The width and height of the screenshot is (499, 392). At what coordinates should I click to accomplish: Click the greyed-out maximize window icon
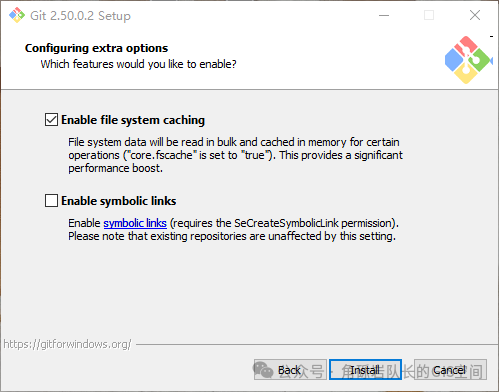point(429,15)
